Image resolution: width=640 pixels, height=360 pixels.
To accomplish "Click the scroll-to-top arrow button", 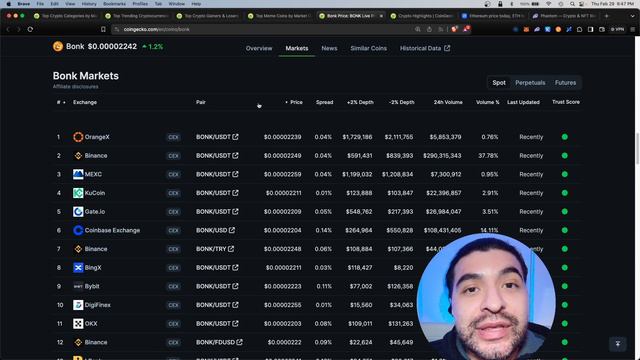I will [618, 344].
